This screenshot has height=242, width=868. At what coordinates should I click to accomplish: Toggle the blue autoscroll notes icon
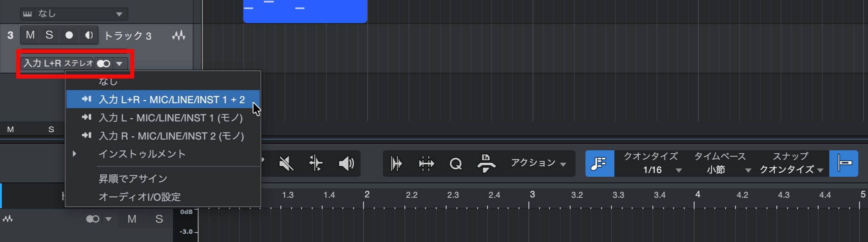[599, 164]
